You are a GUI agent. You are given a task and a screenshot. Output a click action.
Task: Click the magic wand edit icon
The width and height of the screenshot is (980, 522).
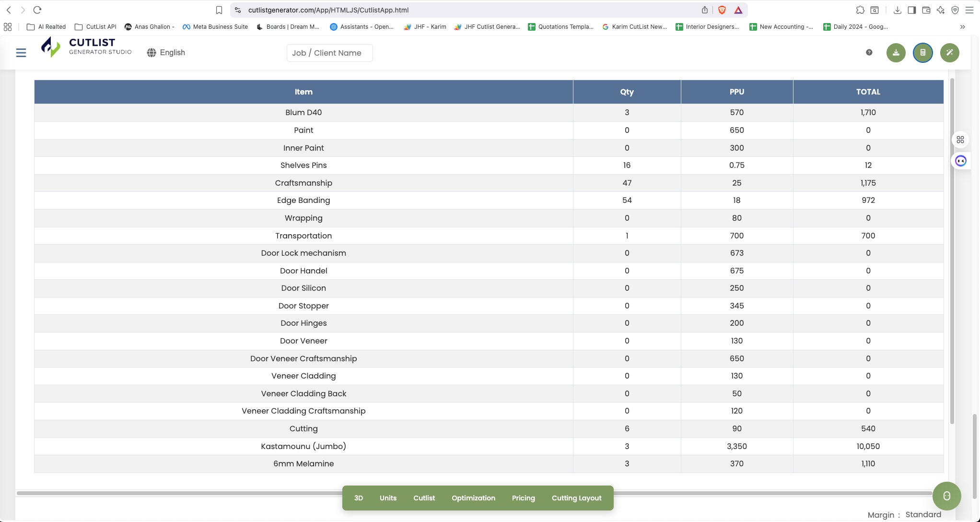point(950,53)
